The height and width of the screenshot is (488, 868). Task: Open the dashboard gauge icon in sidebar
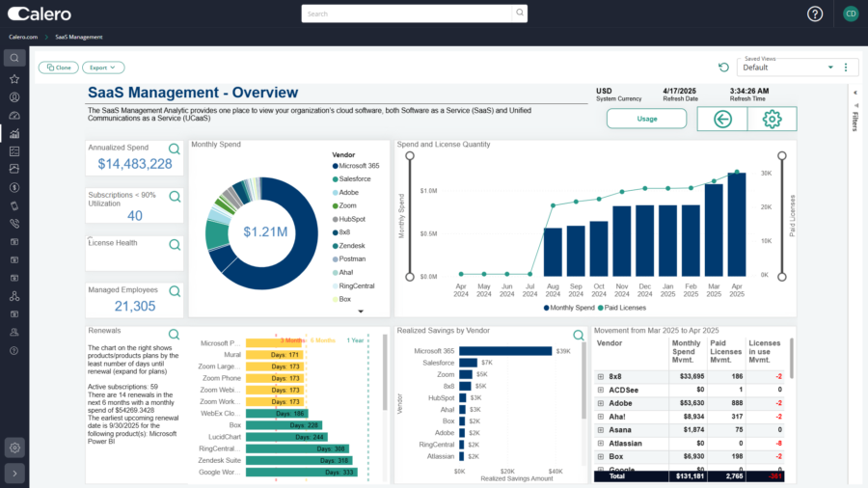tap(14, 115)
